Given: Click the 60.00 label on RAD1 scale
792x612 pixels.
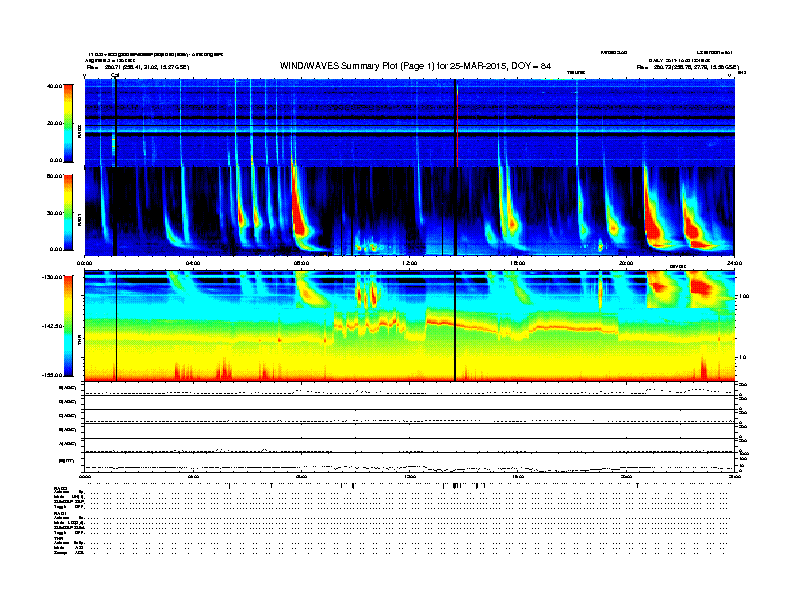Looking at the screenshot, I should (55, 176).
